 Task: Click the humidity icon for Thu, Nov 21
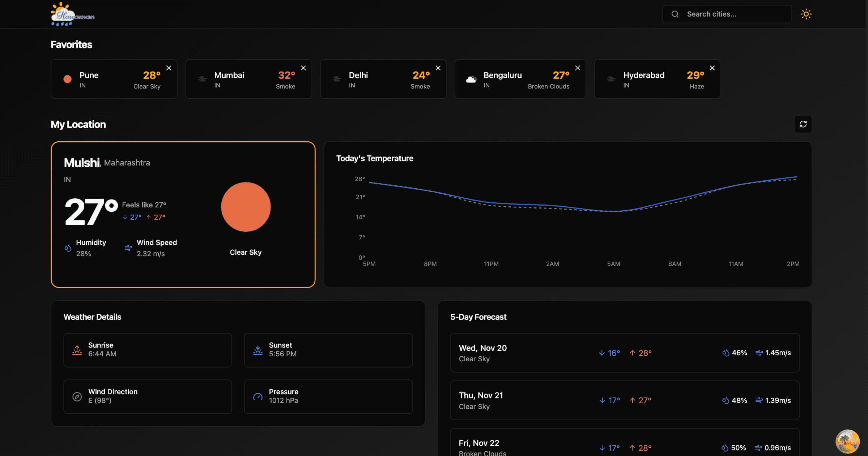coord(726,400)
